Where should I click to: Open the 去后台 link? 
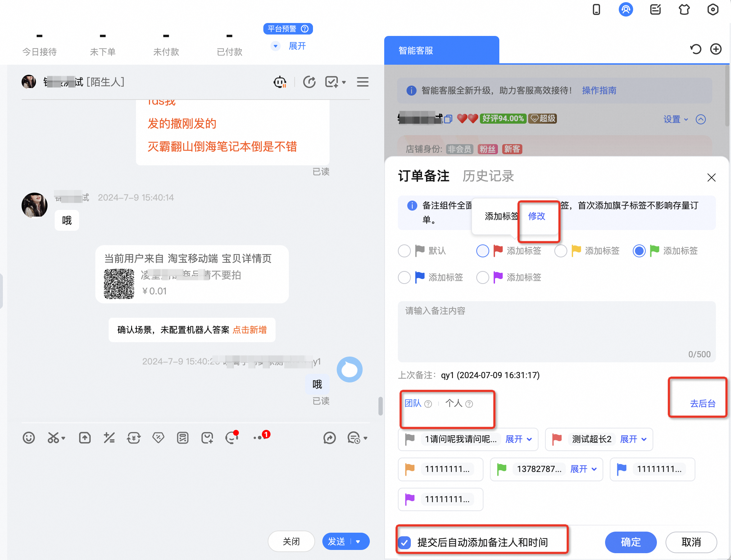(703, 404)
